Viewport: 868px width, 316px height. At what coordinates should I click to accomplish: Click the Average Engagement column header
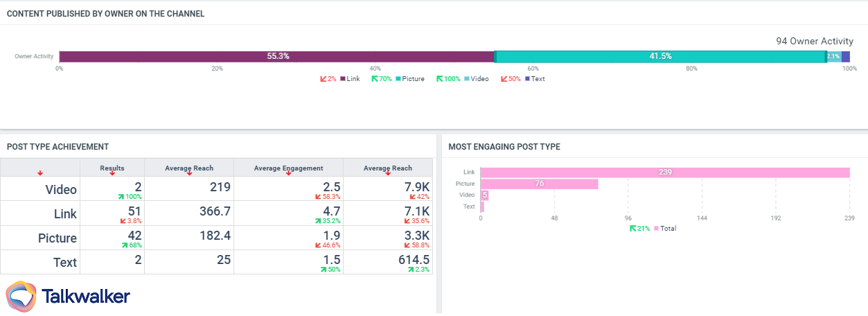pos(288,168)
